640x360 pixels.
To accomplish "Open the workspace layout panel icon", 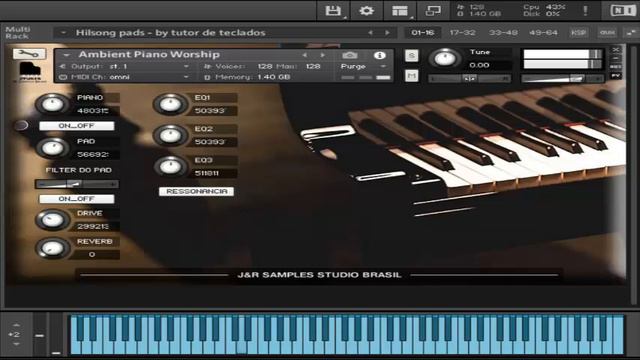I will coord(400,11).
